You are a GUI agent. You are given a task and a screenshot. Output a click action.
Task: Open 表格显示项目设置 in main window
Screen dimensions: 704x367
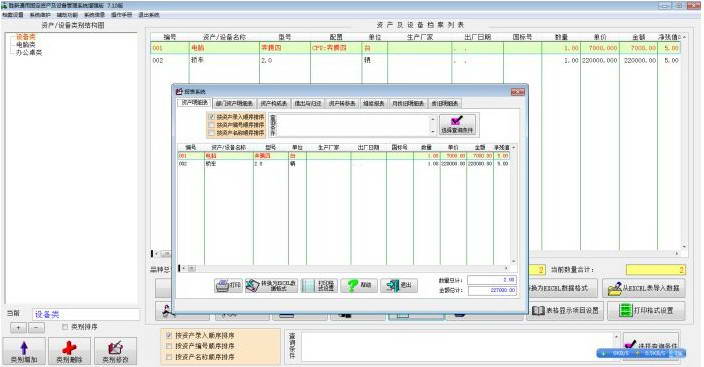click(x=564, y=310)
